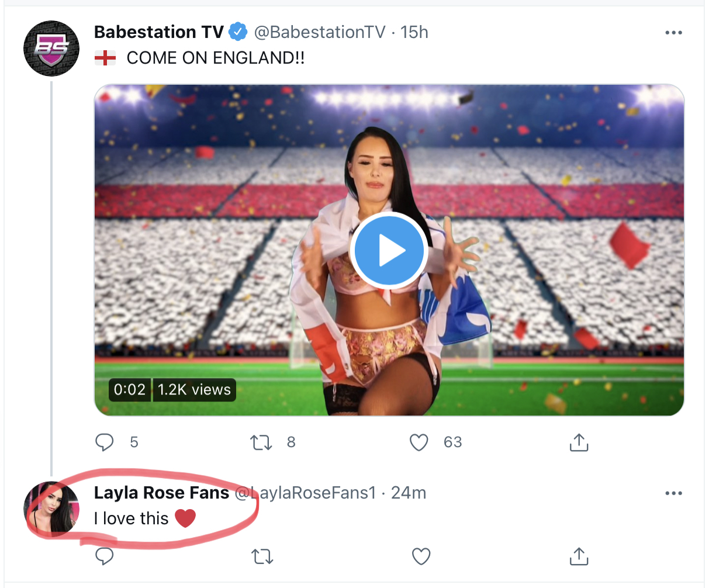Click the Babestation TV display name
The height and width of the screenshot is (588, 709).
point(159,32)
